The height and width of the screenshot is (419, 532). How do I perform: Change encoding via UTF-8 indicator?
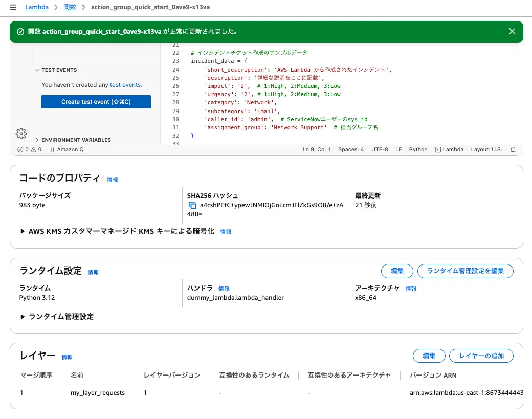[x=380, y=149]
